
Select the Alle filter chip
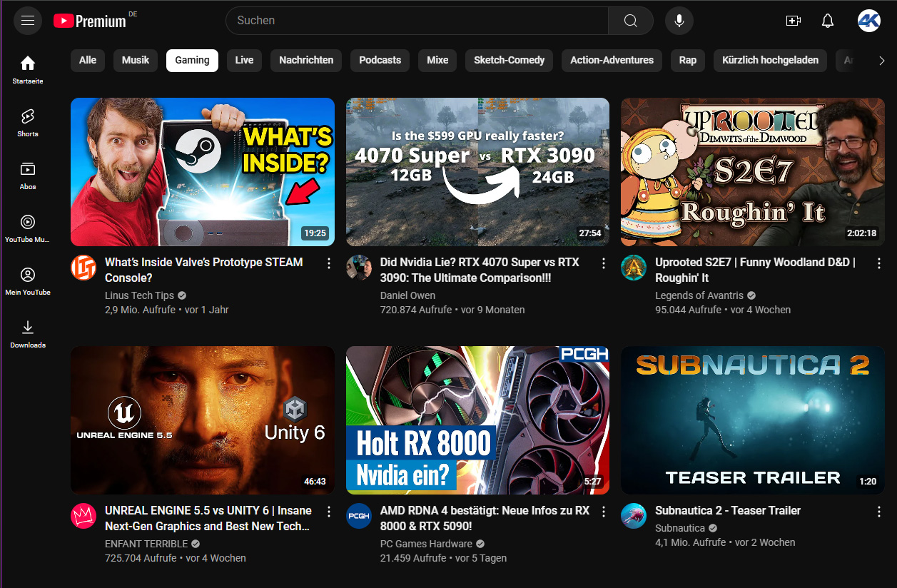click(88, 61)
